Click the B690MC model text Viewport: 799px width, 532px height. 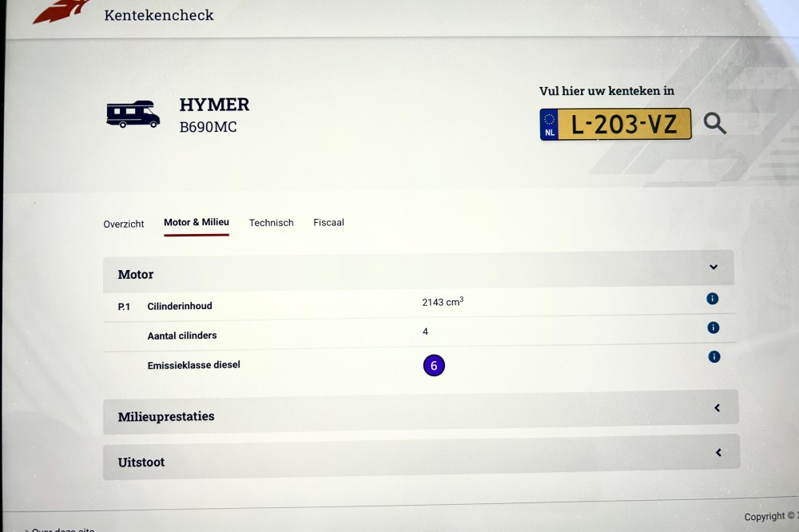[209, 127]
